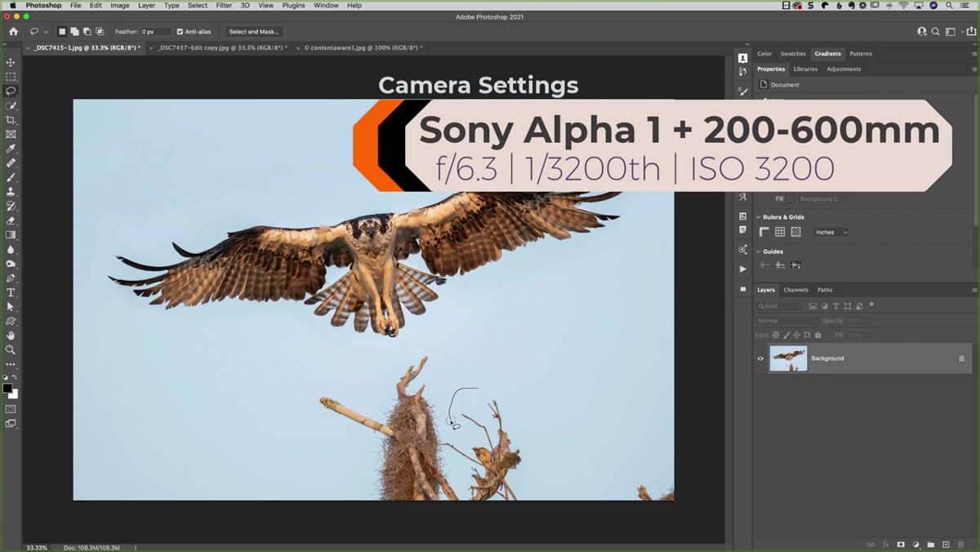The width and height of the screenshot is (980, 552).
Task: Select the Move tool
Action: click(x=11, y=62)
